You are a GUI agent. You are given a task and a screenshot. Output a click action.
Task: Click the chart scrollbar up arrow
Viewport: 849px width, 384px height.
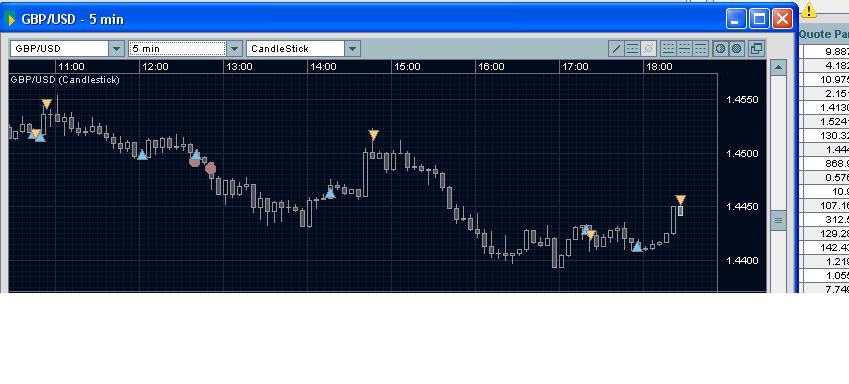point(778,67)
